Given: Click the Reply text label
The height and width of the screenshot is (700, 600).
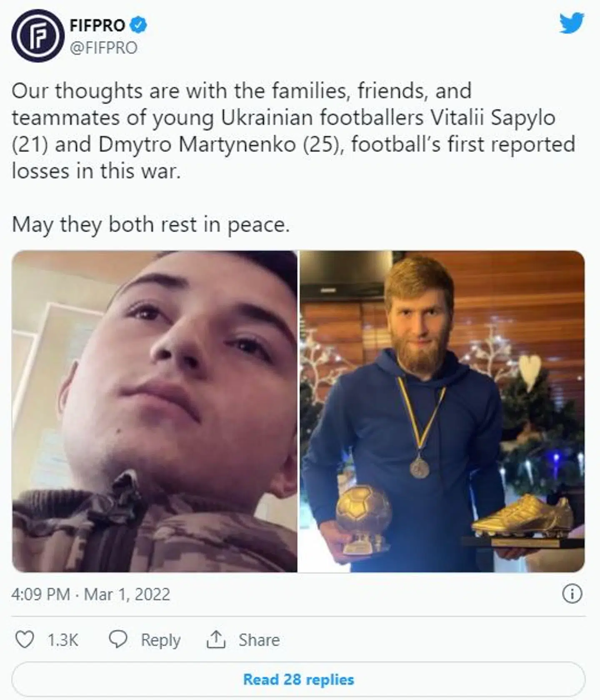Looking at the screenshot, I should pos(160,640).
